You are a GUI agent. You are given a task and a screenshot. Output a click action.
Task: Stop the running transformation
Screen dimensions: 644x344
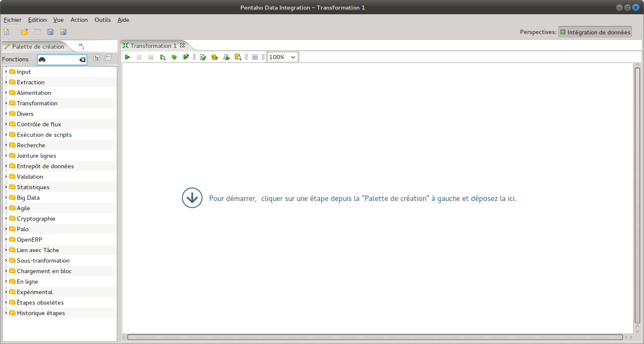point(151,57)
